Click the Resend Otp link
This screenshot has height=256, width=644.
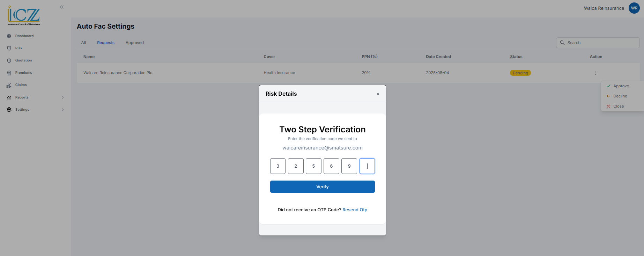click(x=355, y=210)
